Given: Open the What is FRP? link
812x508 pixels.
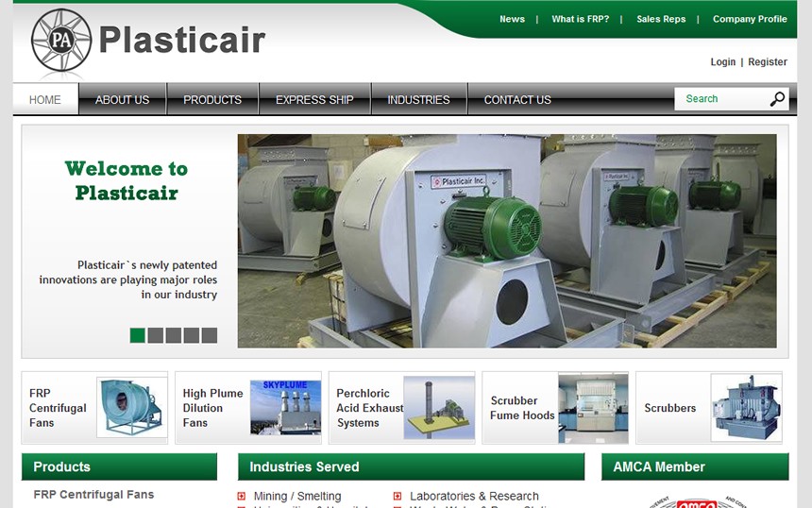Looking at the screenshot, I should [x=580, y=19].
